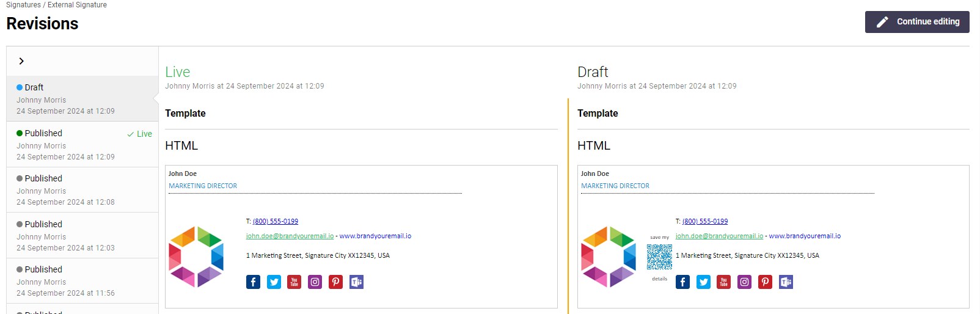Click Instagram icon in Draft signature

click(745, 282)
